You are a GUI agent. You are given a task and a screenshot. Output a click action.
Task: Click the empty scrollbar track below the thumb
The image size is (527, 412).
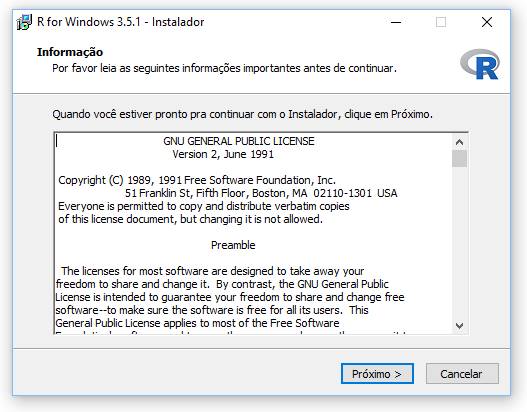pos(459,243)
